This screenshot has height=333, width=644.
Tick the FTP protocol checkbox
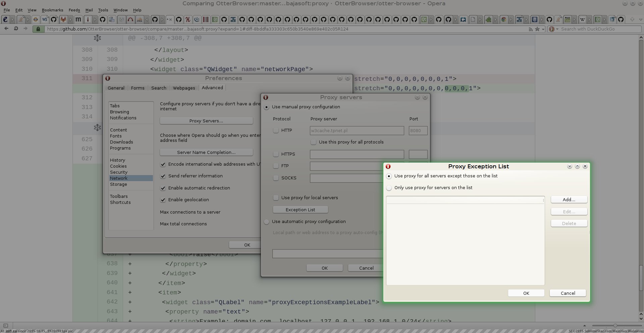point(276,166)
